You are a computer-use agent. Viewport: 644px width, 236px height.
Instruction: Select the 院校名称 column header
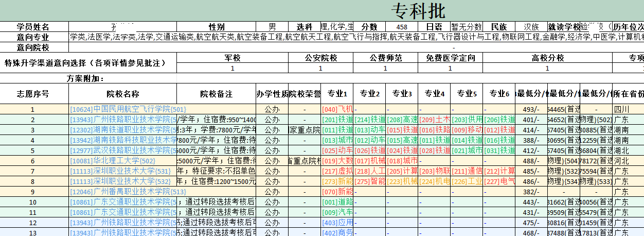pos(123,94)
